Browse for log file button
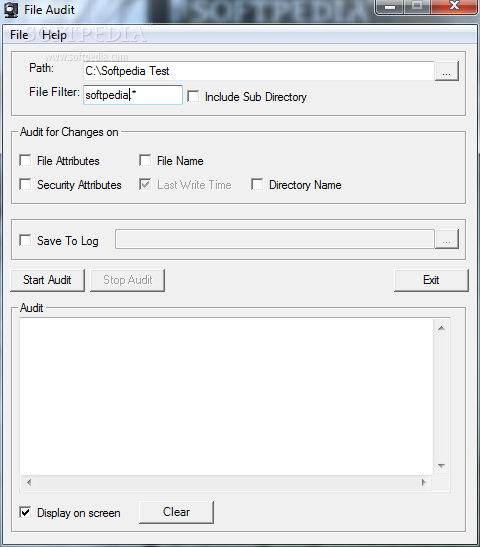 pyautogui.click(x=447, y=239)
